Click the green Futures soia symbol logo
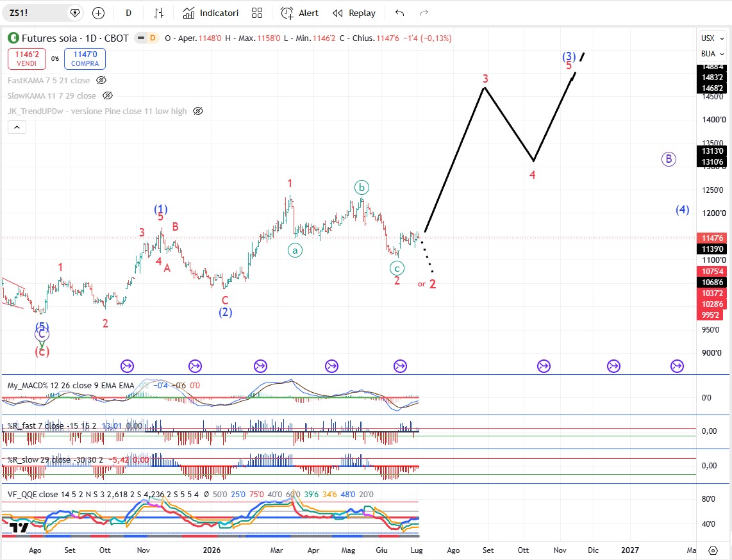This screenshot has width=732, height=560. tap(13, 38)
